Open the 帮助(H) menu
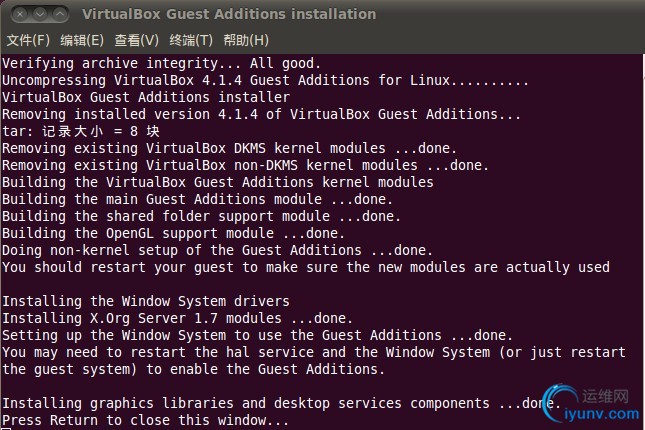The width and height of the screenshot is (645, 430). (x=246, y=40)
